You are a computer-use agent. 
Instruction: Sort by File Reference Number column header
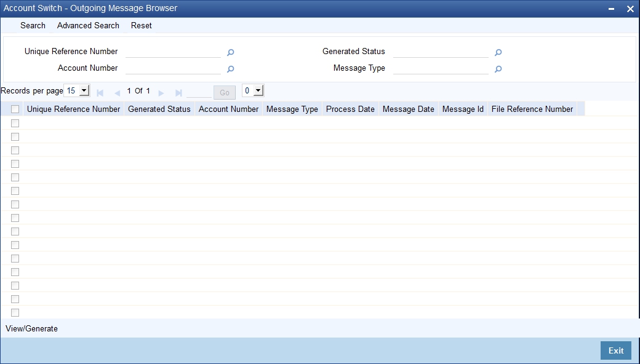coord(532,109)
